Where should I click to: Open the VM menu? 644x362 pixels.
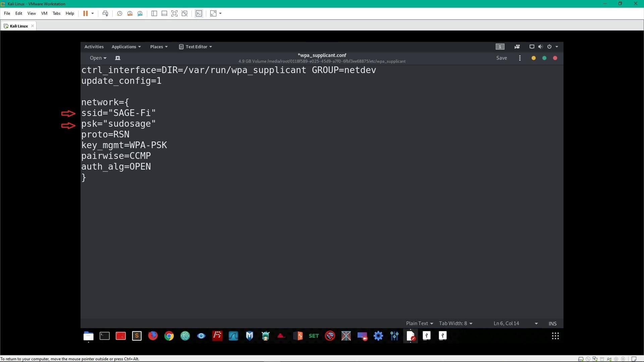(x=44, y=13)
